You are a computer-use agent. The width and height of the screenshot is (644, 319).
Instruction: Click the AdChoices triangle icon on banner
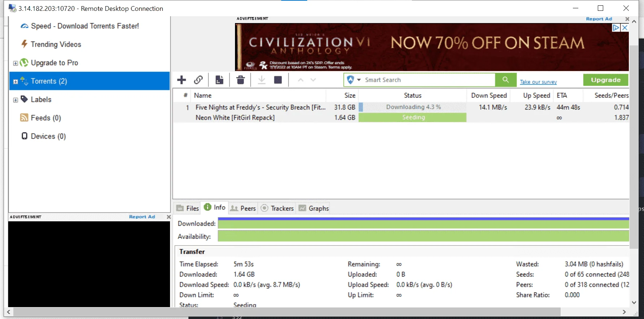(x=616, y=28)
